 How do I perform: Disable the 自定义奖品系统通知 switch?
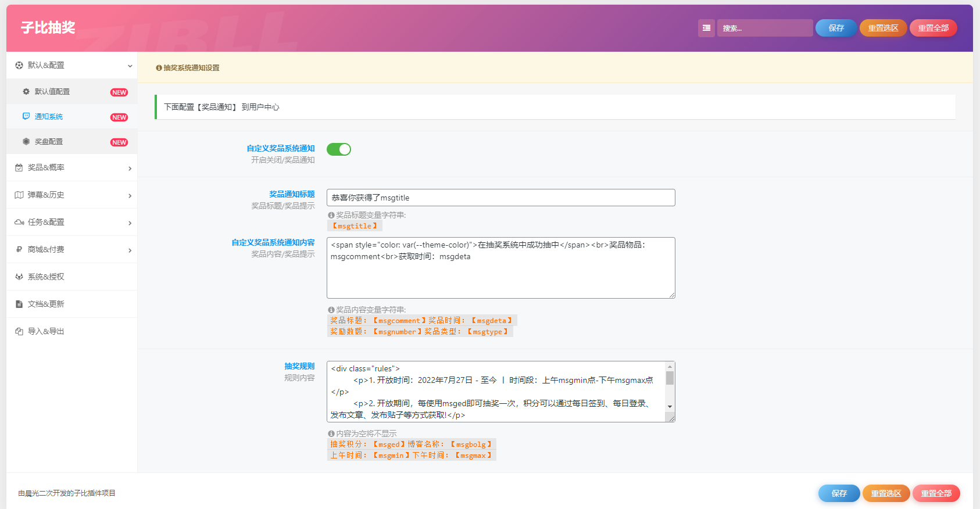pyautogui.click(x=338, y=149)
